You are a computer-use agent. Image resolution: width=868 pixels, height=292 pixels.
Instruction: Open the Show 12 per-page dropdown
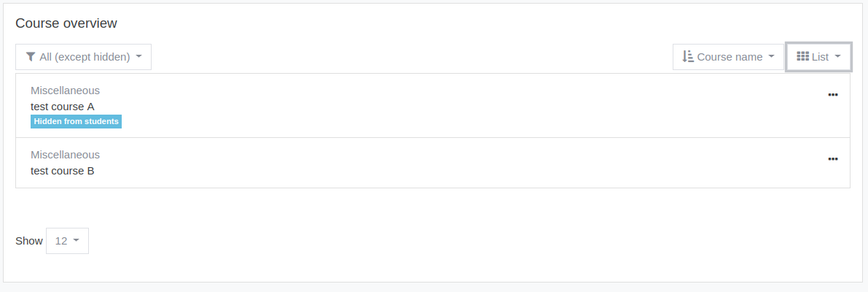pos(67,241)
